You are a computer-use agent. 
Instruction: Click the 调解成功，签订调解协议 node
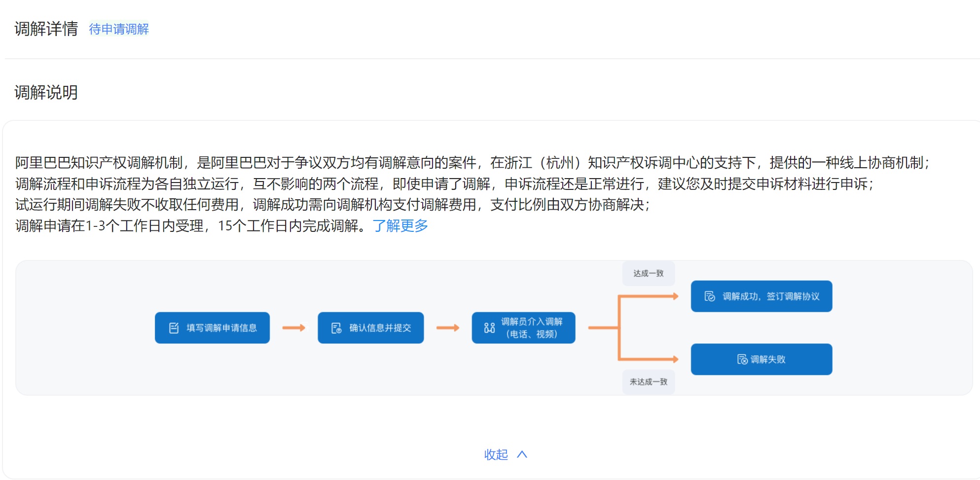coord(762,296)
